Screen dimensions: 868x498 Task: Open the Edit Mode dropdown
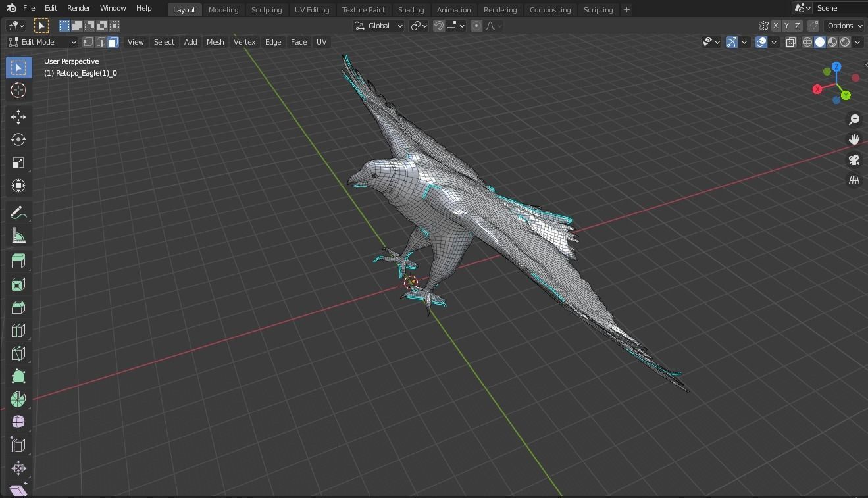pyautogui.click(x=43, y=42)
